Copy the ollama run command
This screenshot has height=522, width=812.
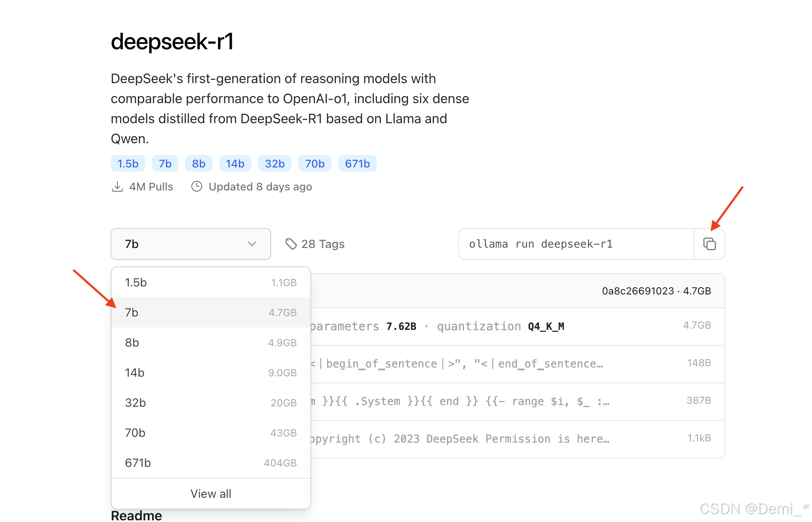coord(709,244)
